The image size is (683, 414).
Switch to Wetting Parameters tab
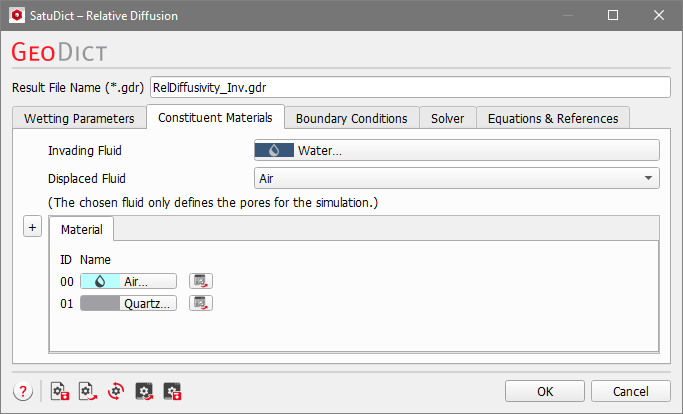tap(79, 118)
